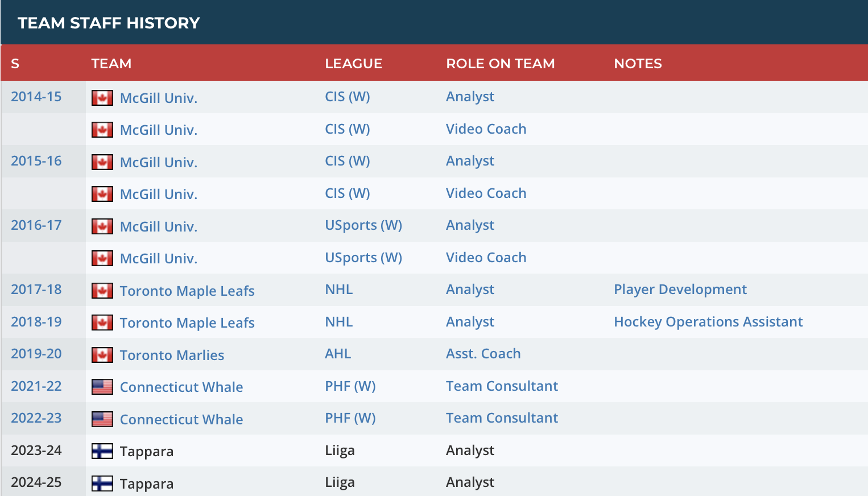
Task: Click the USA flag in the 2022-23 row
Action: point(102,419)
